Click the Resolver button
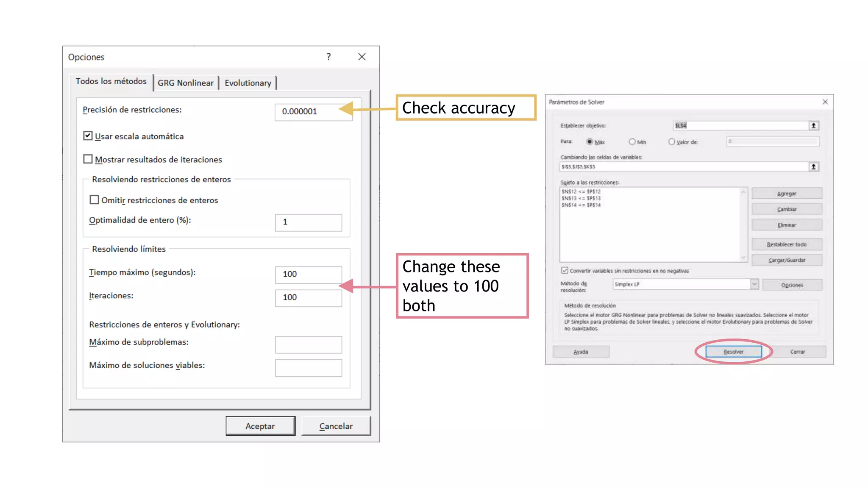Screen dimensions: 868x488 [733, 352]
